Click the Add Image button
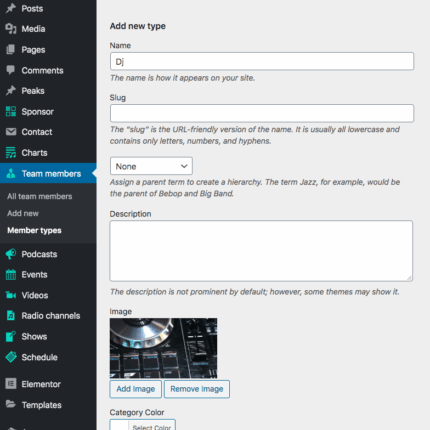The image size is (430, 430). pos(136,389)
